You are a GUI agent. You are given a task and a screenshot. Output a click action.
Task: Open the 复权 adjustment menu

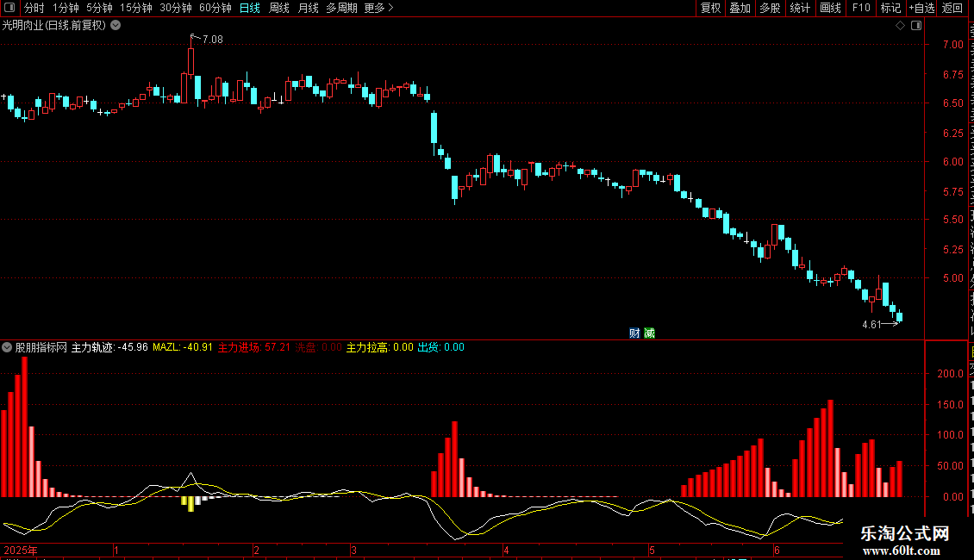(x=710, y=8)
